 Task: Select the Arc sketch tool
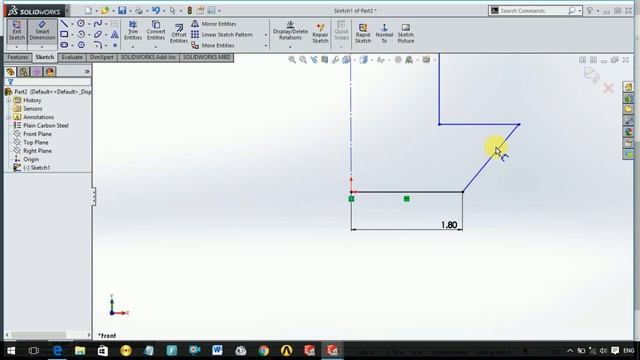coord(81,34)
